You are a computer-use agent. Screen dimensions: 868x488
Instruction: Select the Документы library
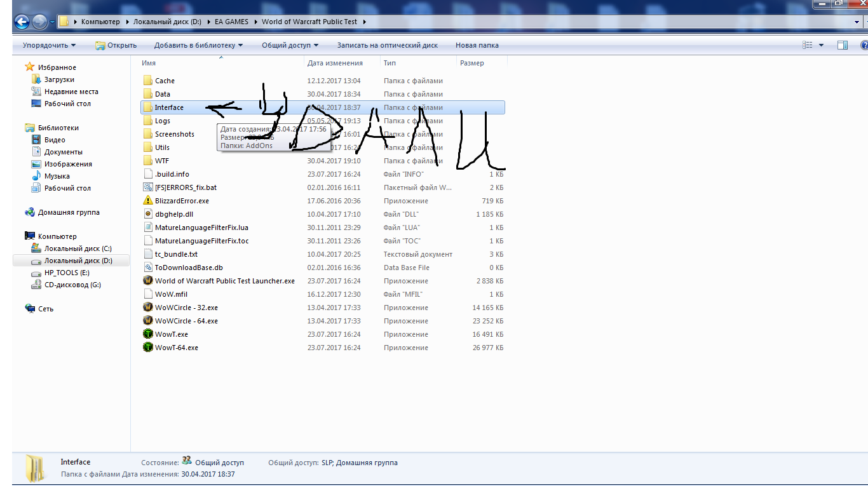(63, 152)
